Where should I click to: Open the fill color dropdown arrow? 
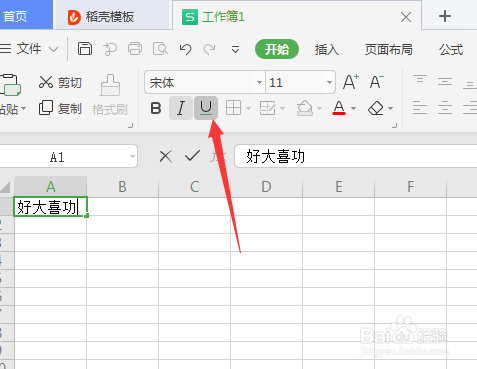point(319,108)
